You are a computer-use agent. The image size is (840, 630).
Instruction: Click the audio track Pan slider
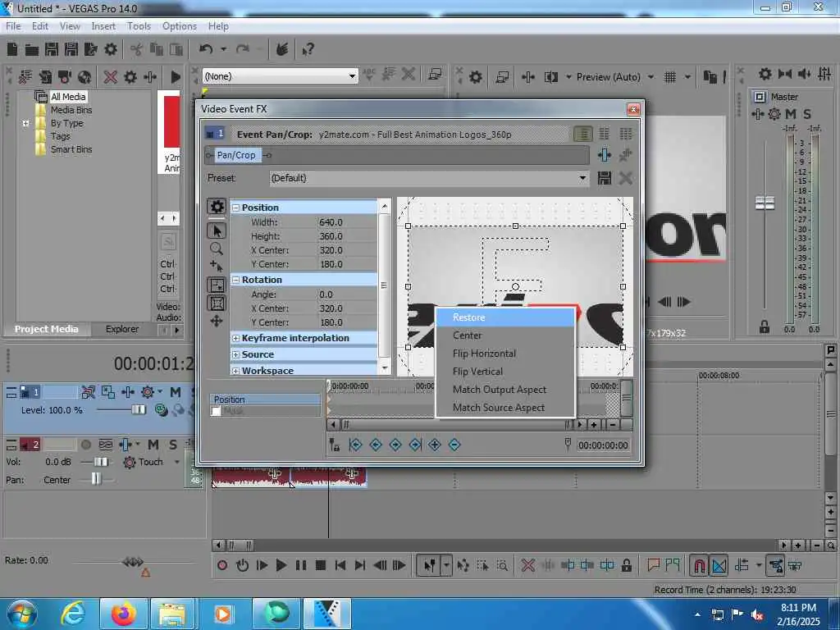(95, 479)
